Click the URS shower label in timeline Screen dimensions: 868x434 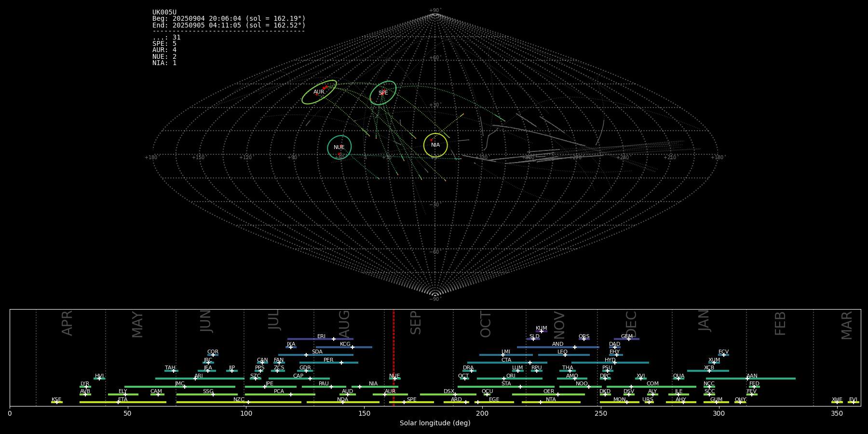pos(648,400)
